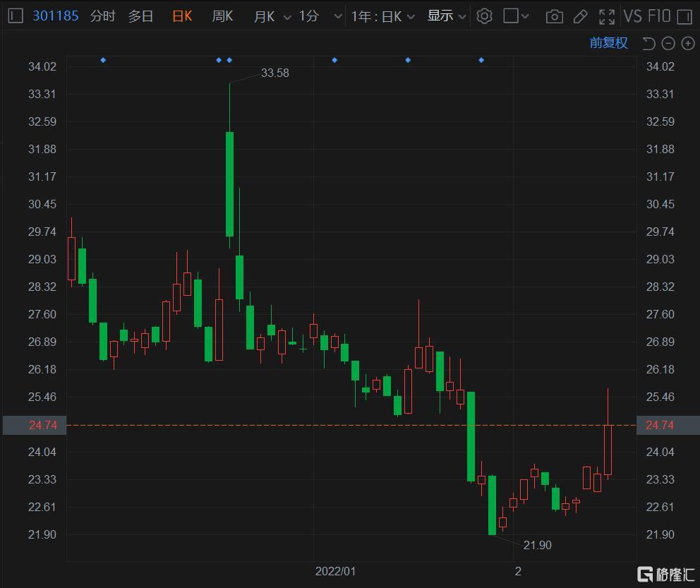
Task: Open the VS comparison button
Action: 632,16
